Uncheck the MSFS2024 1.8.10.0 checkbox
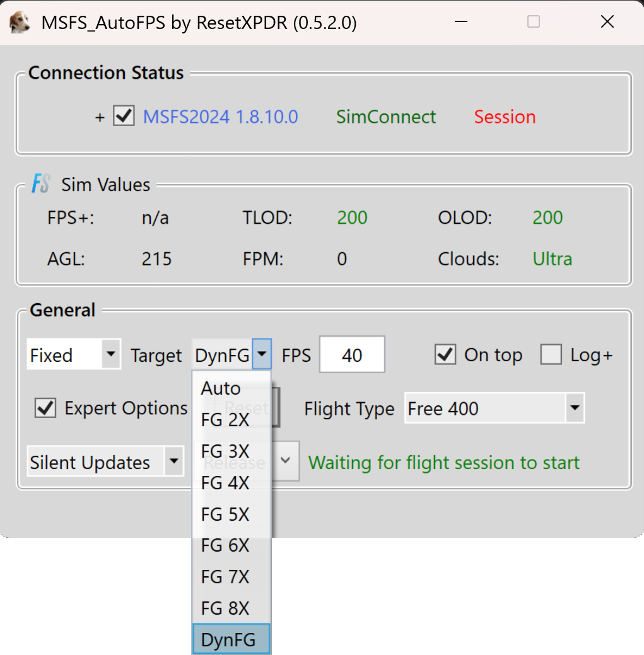Viewport: 644px width, 655px height. (124, 116)
